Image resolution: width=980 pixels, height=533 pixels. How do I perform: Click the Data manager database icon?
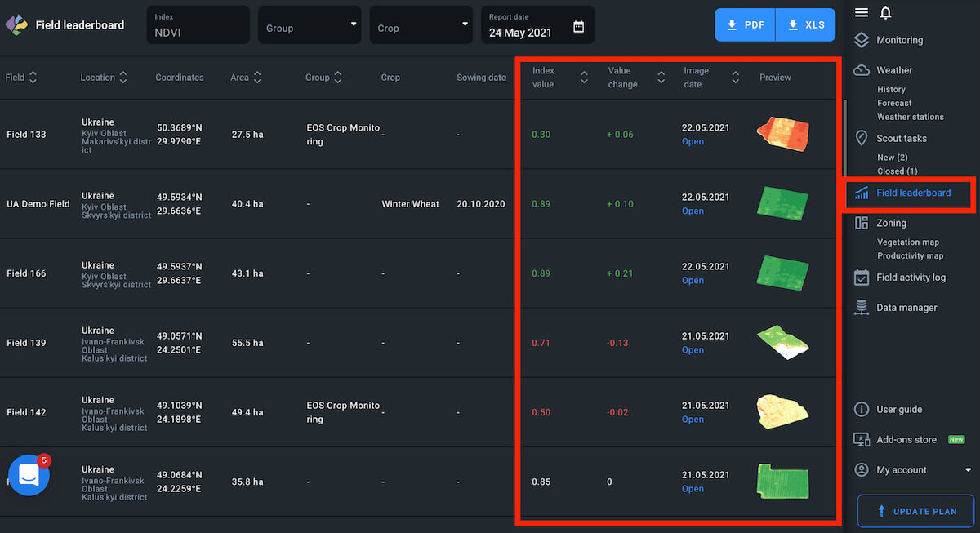[861, 308]
